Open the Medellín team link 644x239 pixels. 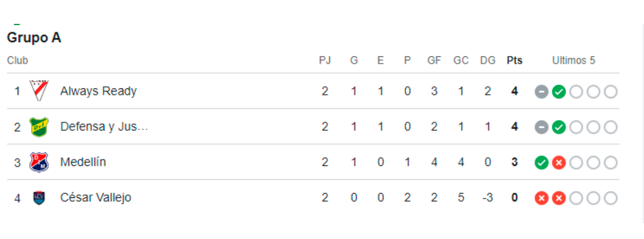(x=83, y=162)
